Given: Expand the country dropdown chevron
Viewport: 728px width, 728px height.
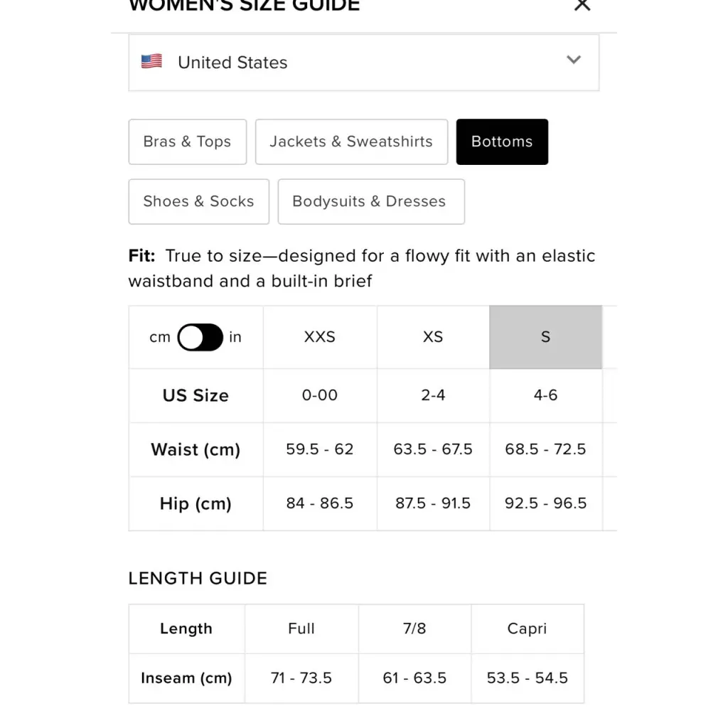Looking at the screenshot, I should (574, 60).
